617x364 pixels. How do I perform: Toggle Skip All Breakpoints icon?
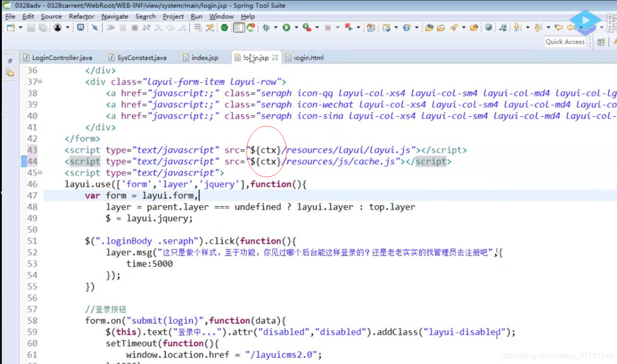[x=94, y=28]
